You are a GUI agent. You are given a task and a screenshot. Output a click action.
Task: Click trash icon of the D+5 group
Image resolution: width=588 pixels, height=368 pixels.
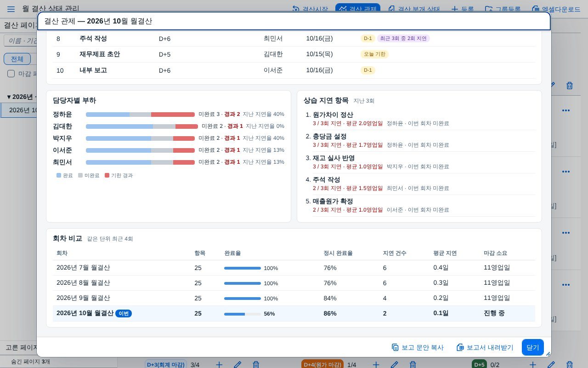pyautogui.click(x=569, y=365)
